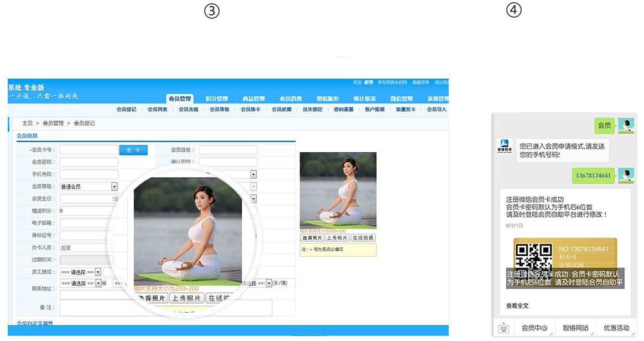Viewport: 644px width, 341px height.
Task: Switch to the 积分管理 tab
Action: [216, 99]
